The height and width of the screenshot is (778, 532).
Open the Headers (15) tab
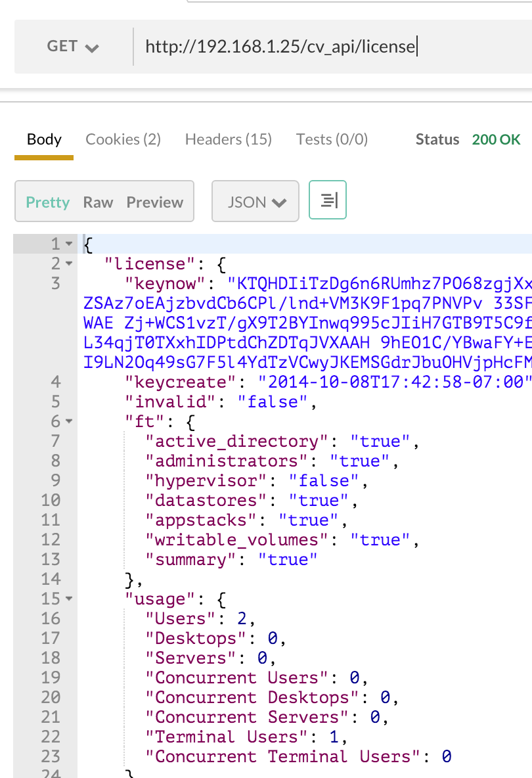coord(228,139)
